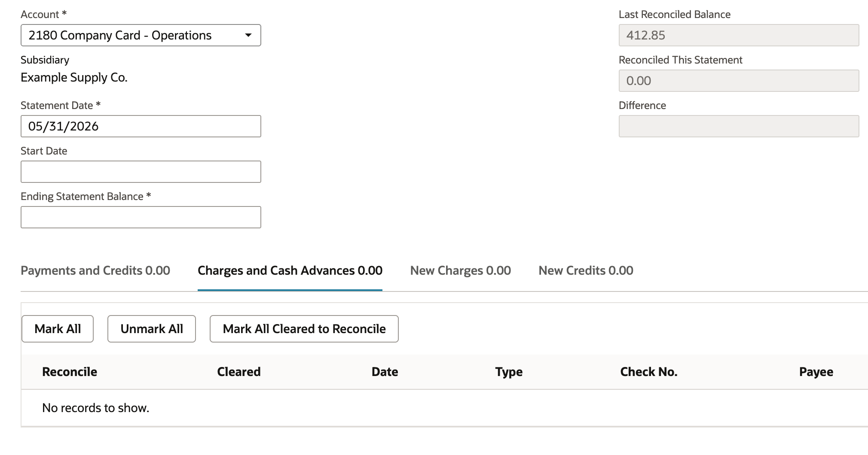Click the Unmark All button
This screenshot has height=455, width=868.
(152, 329)
